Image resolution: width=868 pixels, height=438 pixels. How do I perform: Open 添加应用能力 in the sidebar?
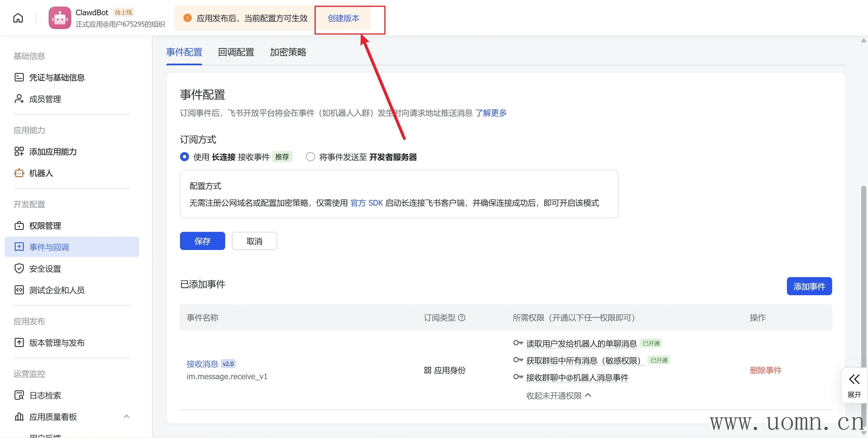point(53,152)
